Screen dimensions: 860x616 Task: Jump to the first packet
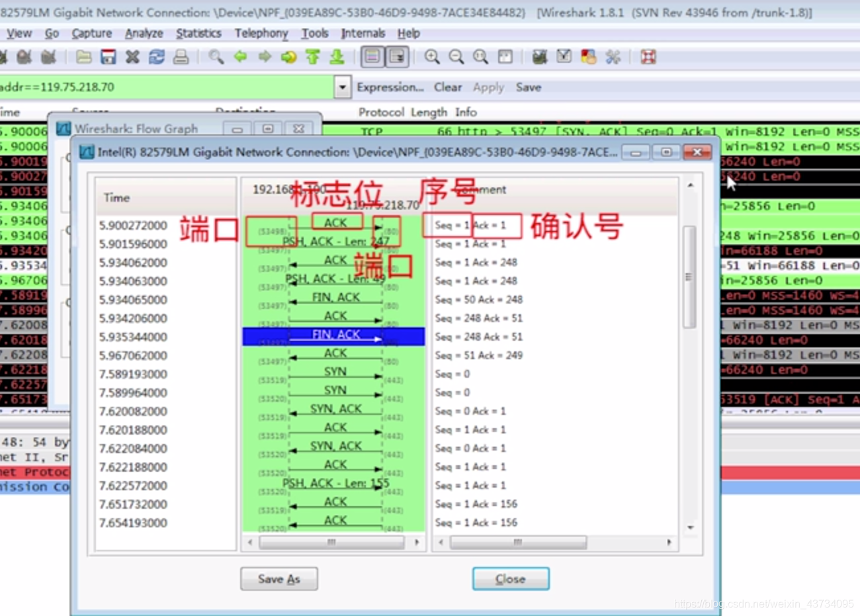[313, 58]
